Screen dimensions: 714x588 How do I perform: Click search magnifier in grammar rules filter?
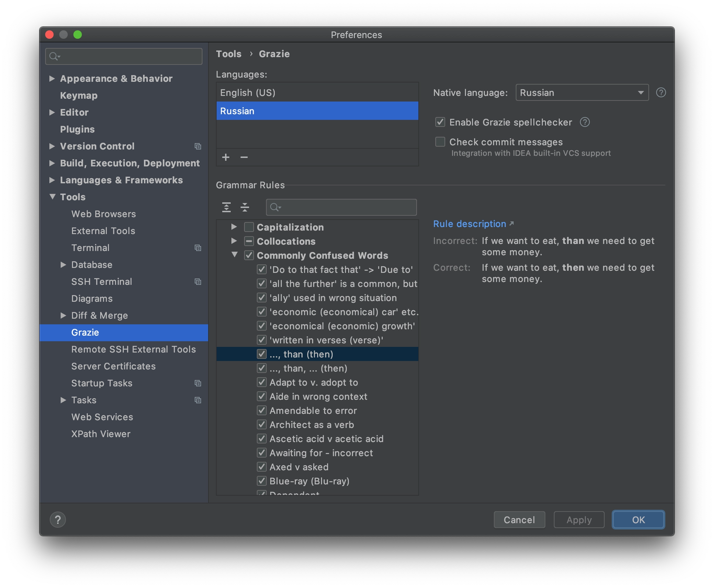click(x=276, y=207)
